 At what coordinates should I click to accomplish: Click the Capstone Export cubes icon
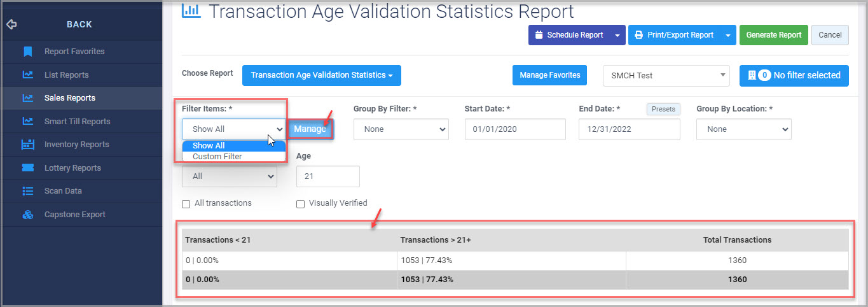[27, 215]
